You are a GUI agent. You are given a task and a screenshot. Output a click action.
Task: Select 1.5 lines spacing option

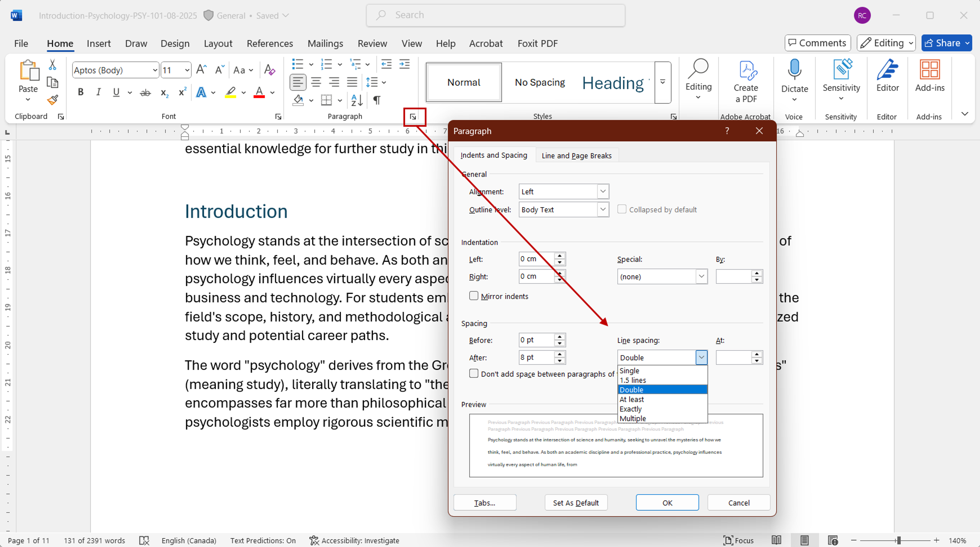(x=662, y=380)
